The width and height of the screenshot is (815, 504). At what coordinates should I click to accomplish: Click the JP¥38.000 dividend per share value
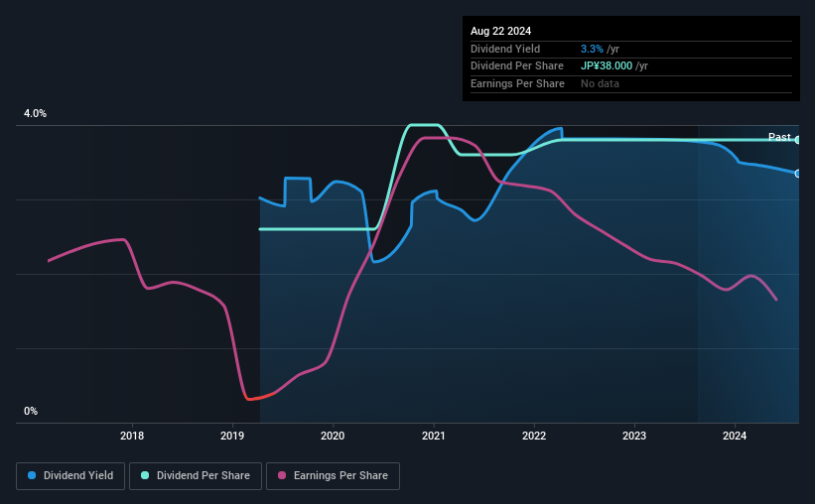pyautogui.click(x=607, y=66)
